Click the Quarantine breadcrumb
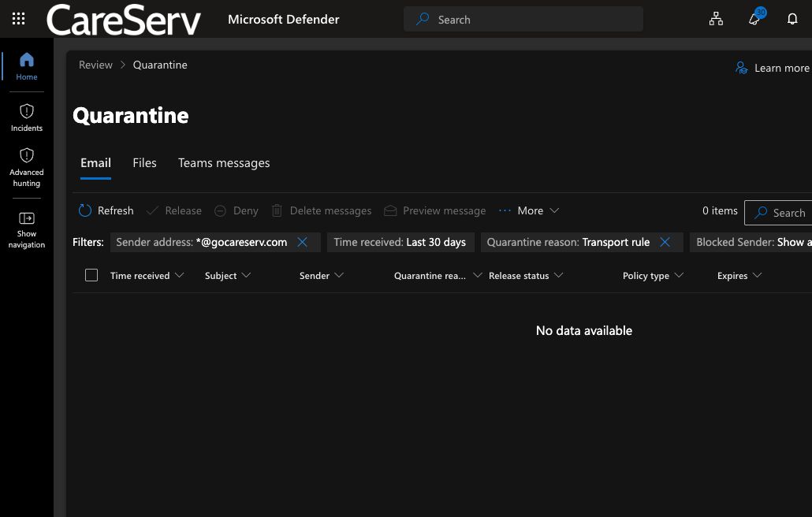 click(x=160, y=65)
